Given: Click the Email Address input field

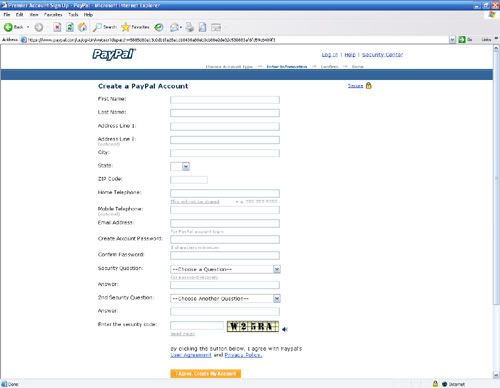Looking at the screenshot, I should (x=225, y=223).
